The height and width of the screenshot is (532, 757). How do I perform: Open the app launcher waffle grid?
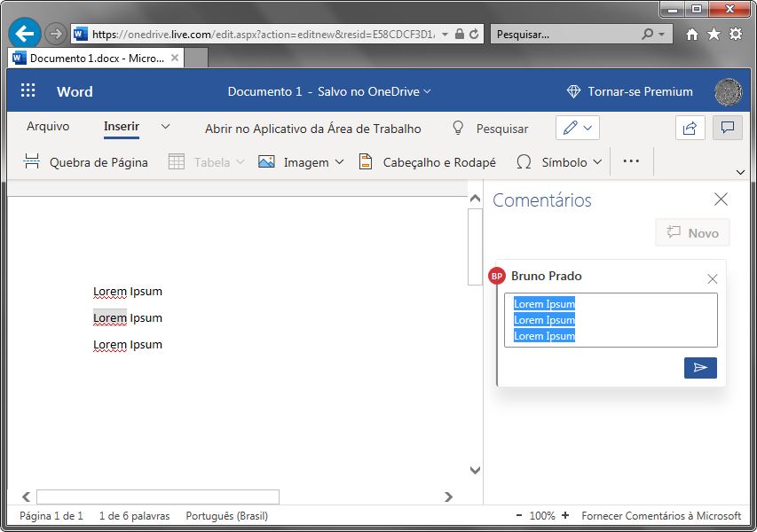point(28,90)
